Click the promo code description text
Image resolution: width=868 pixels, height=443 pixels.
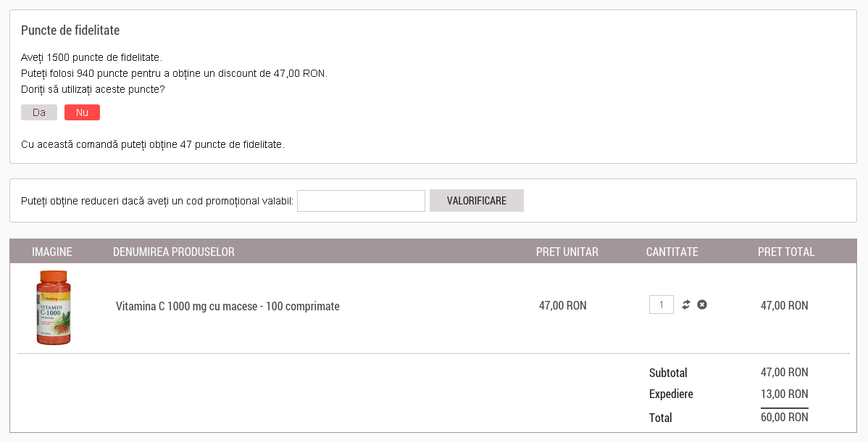[x=157, y=201]
